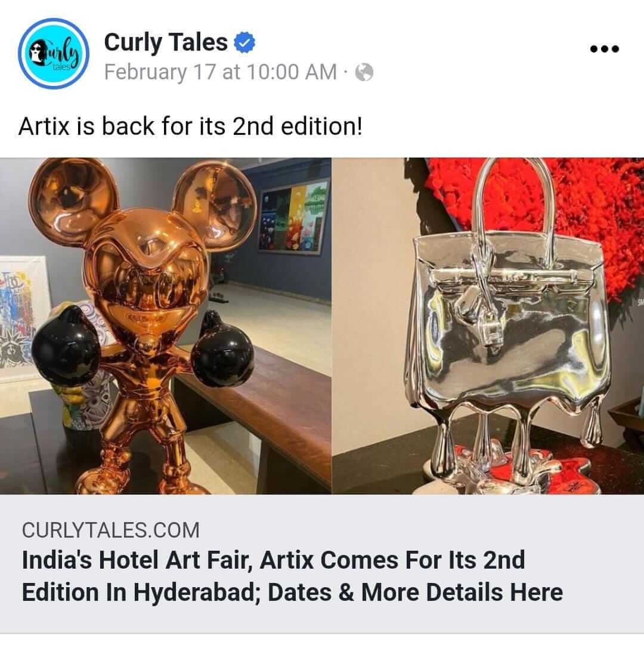Click the blue verified badge
Image resolution: width=644 pixels, height=648 pixels.
pos(244,42)
